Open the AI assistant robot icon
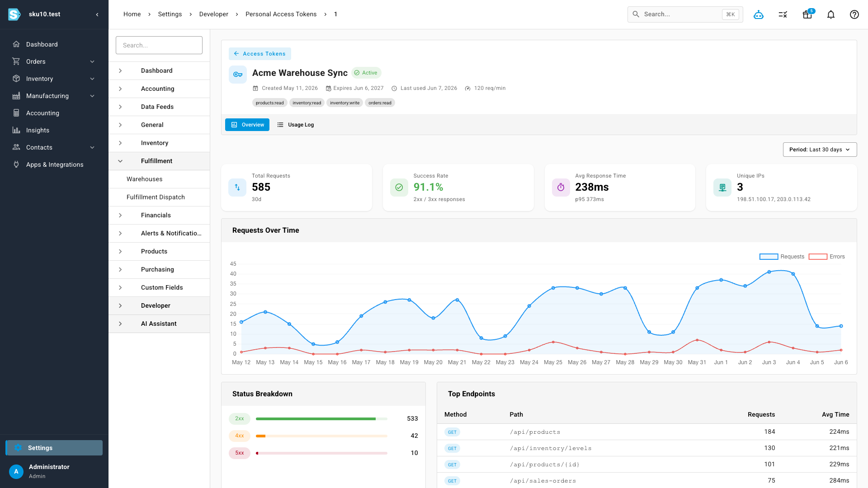Image resolution: width=868 pixels, height=488 pixels. point(759,14)
